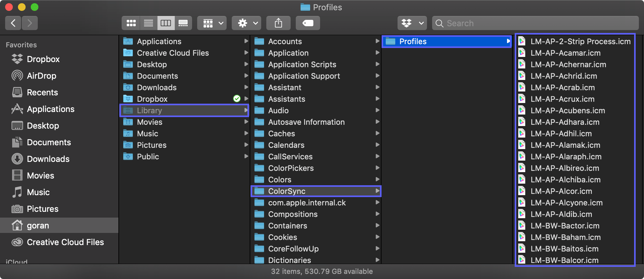Open Recents in the sidebar

click(x=59, y=92)
